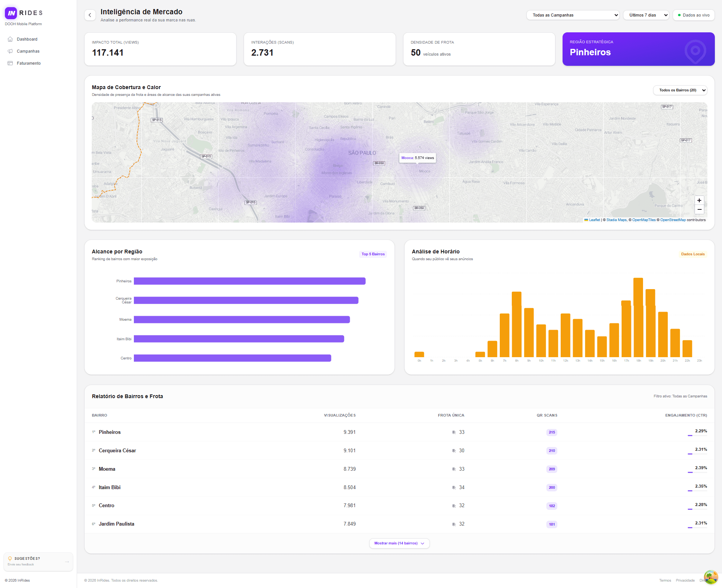Image resolution: width=722 pixels, height=588 pixels.
Task: Select Faturamento in the sidebar
Action: [x=29, y=63]
